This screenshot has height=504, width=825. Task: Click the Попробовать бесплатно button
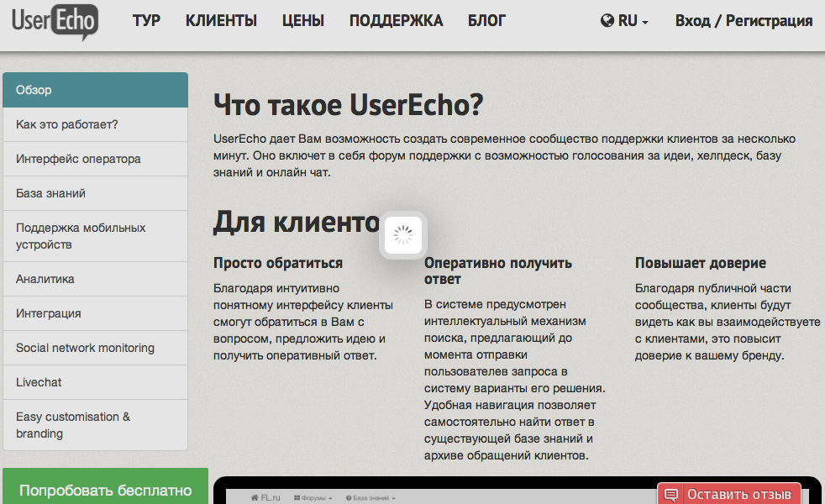point(105,486)
